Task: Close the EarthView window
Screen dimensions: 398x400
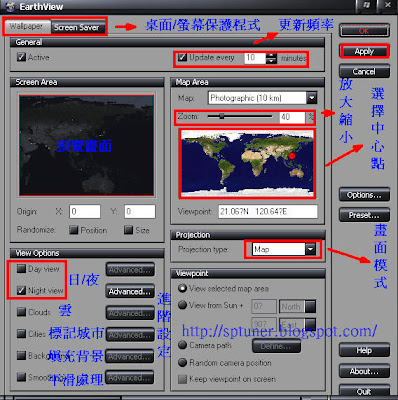Action: coord(388,5)
